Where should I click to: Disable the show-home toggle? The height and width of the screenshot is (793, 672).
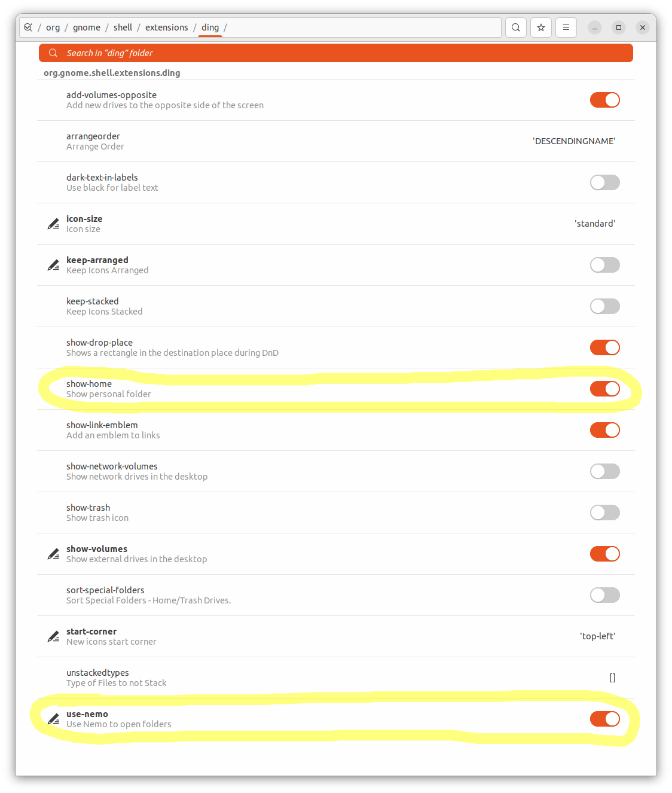[605, 389]
